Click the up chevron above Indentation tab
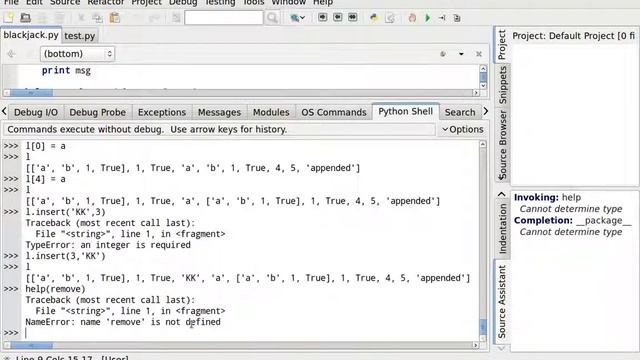The height and width of the screenshot is (360, 640). coord(502,194)
